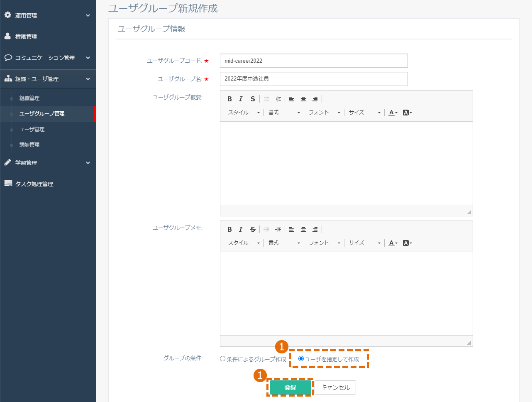Open the text color picker in the overview (概要) editor
The width and height of the screenshot is (532, 402).
point(393,113)
